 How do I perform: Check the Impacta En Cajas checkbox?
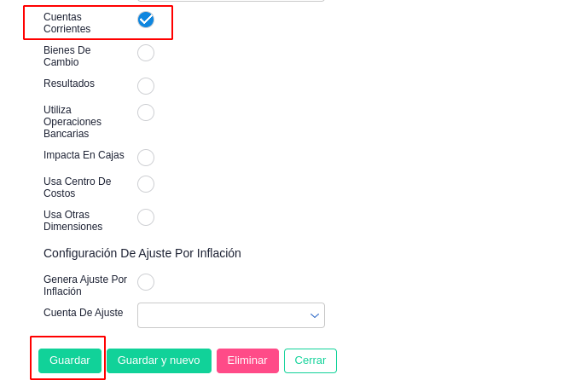pos(146,158)
